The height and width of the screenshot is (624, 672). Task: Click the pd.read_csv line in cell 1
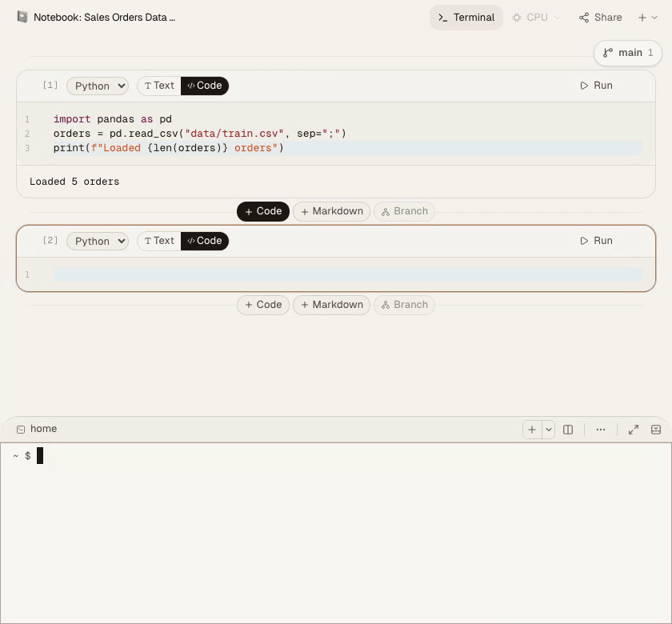pyautogui.click(x=199, y=134)
